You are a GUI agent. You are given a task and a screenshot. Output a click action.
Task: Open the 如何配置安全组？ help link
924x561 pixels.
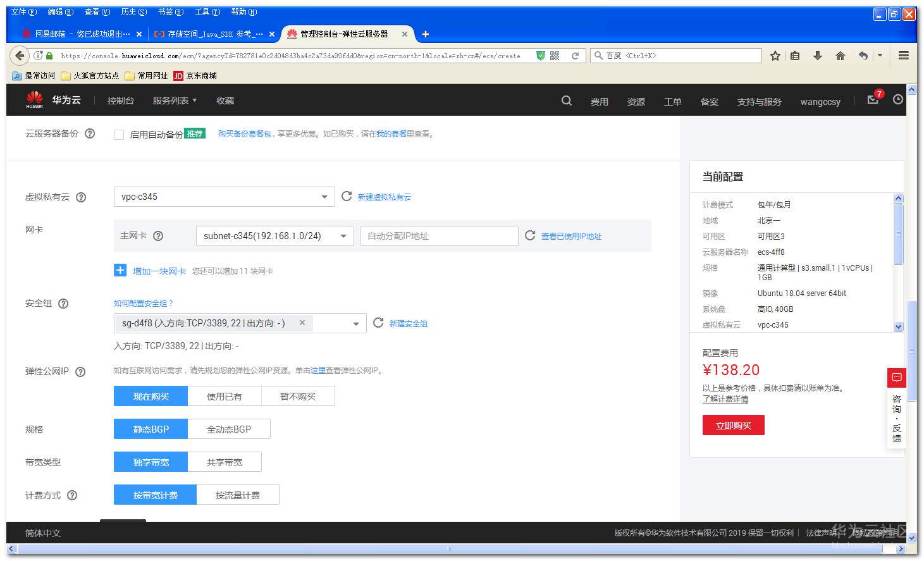[x=144, y=304]
